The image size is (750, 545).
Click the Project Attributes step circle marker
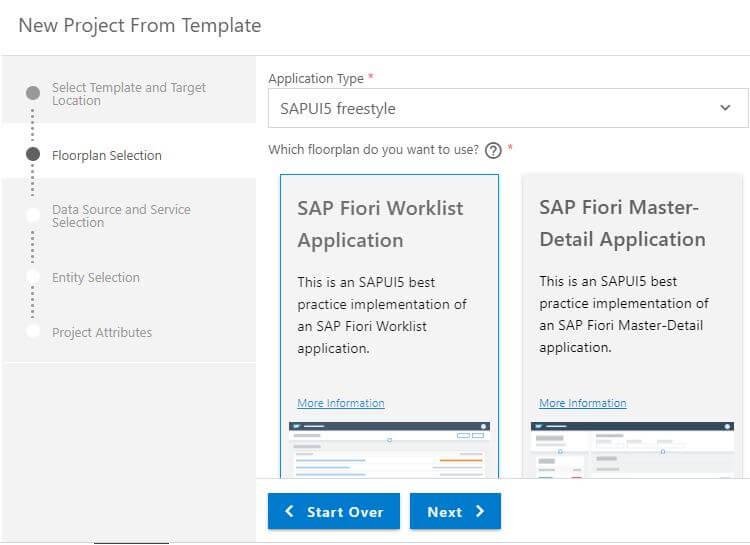(33, 331)
